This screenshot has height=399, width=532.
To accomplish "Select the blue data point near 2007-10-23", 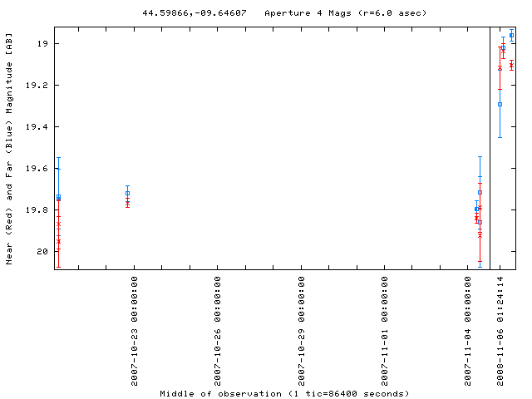I will click(127, 194).
